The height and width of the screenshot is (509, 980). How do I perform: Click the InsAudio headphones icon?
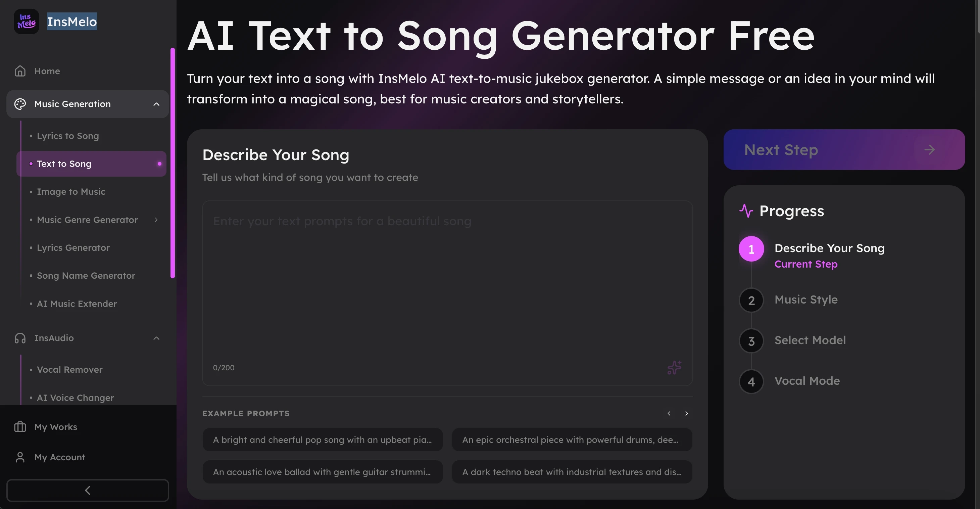tap(20, 338)
